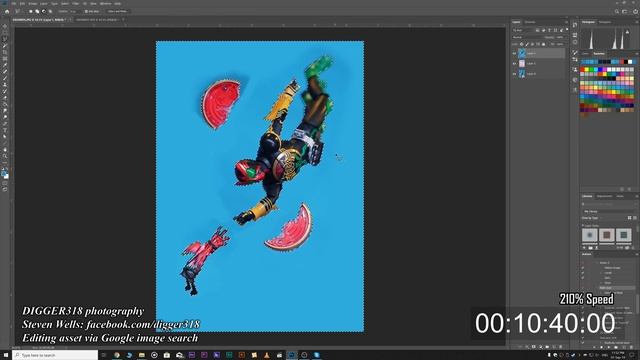The width and height of the screenshot is (640, 360).
Task: Switch to the Channels tab
Action: point(530,22)
